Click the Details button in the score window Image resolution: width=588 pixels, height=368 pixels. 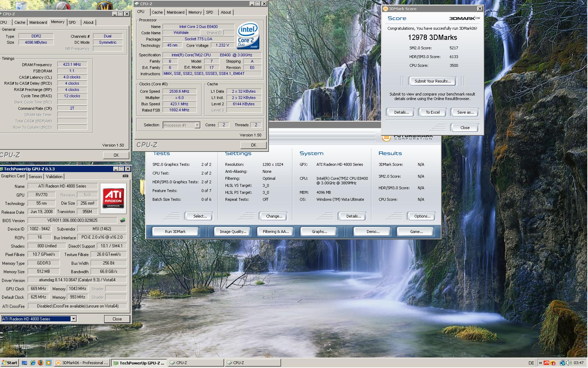pos(401,112)
